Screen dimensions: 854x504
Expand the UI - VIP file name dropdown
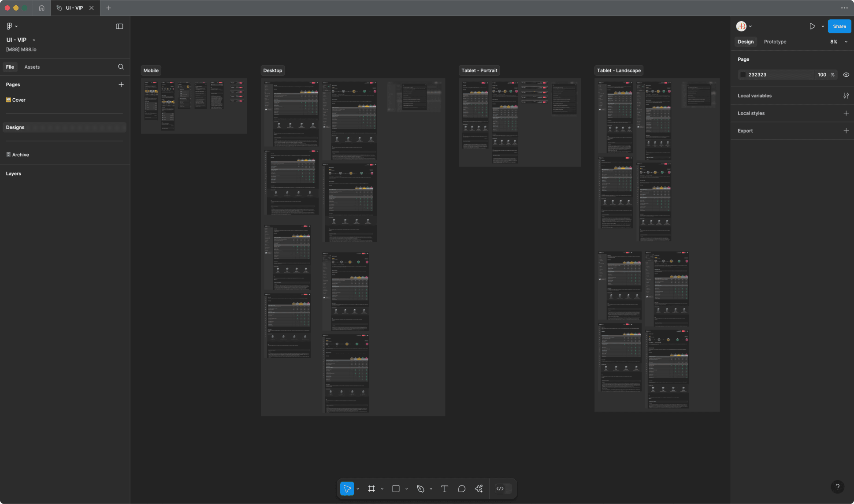click(34, 40)
